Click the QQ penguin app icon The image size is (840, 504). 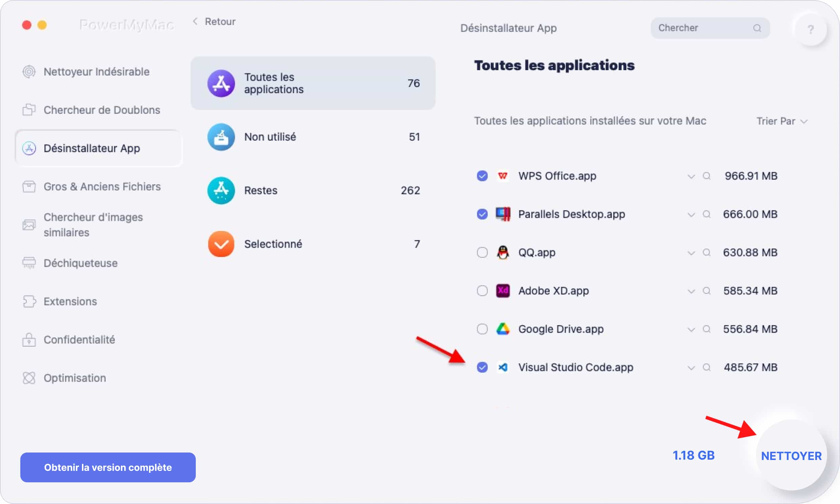(503, 253)
